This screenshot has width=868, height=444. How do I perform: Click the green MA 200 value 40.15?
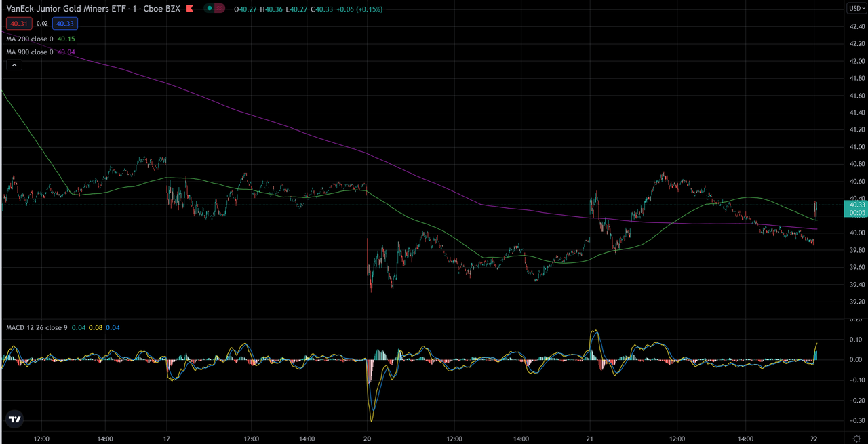(x=66, y=39)
